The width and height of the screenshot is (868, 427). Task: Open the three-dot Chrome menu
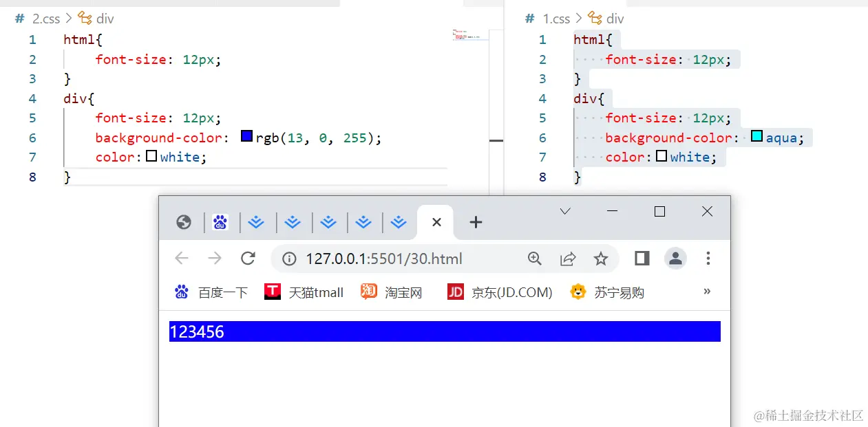(708, 259)
